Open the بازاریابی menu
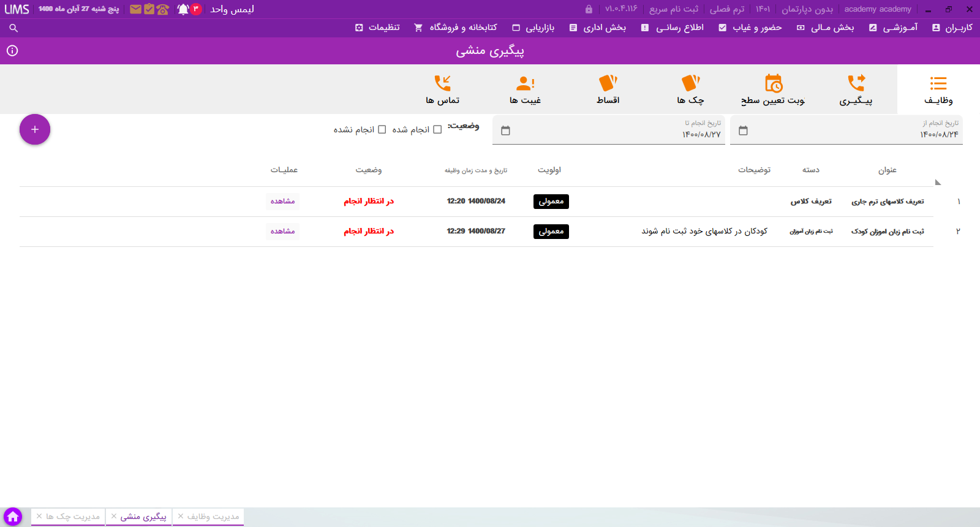 pyautogui.click(x=533, y=28)
